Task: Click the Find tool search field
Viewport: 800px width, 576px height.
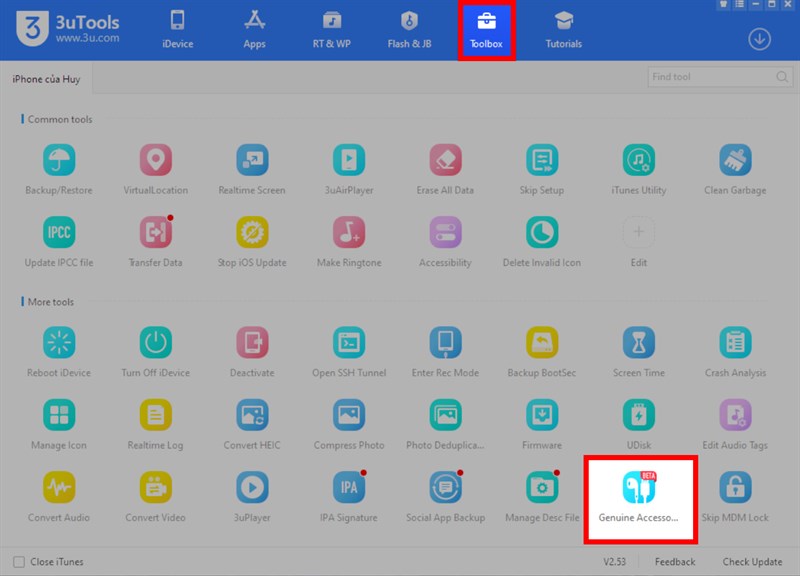Action: click(720, 77)
